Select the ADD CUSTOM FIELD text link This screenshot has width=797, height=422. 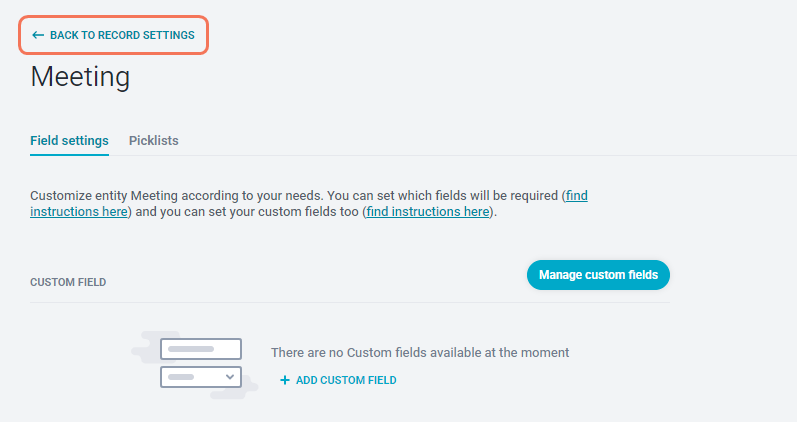[346, 380]
